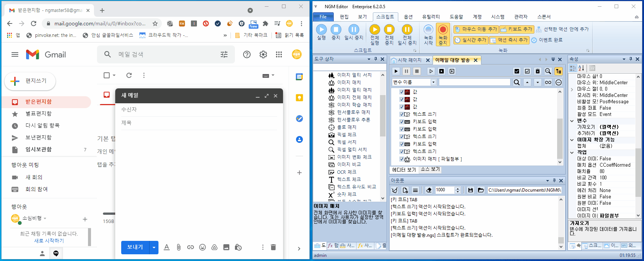This screenshot has height=261, width=644.
Task: Click pause icon in script editor toolbar
Action: click(x=406, y=71)
